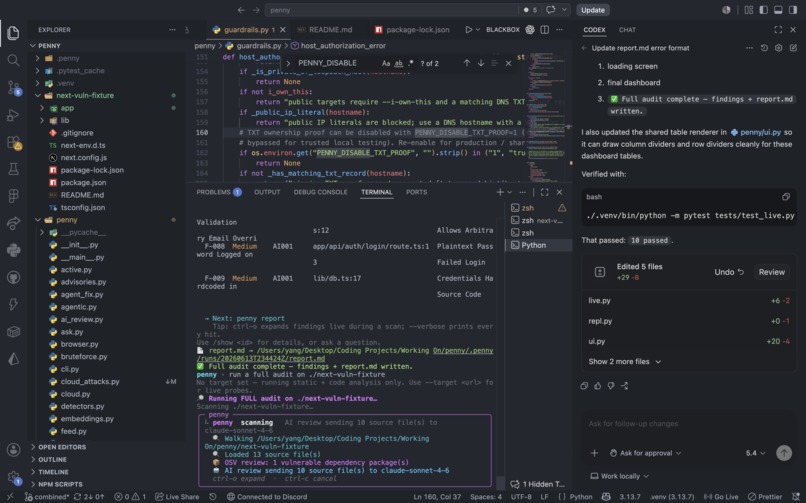806x503 pixels.
Task: Add attachment with plus in Codex input
Action: point(594,453)
